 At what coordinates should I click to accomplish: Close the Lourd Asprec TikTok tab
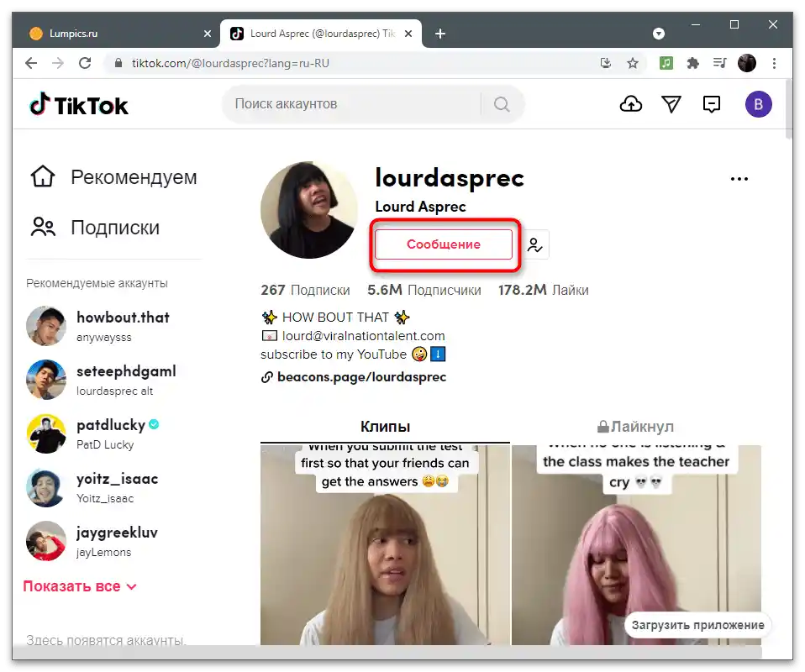point(408,34)
